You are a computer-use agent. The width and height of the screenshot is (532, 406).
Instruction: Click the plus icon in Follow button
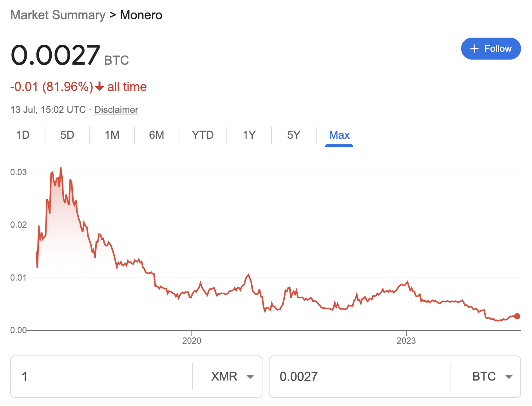(474, 49)
